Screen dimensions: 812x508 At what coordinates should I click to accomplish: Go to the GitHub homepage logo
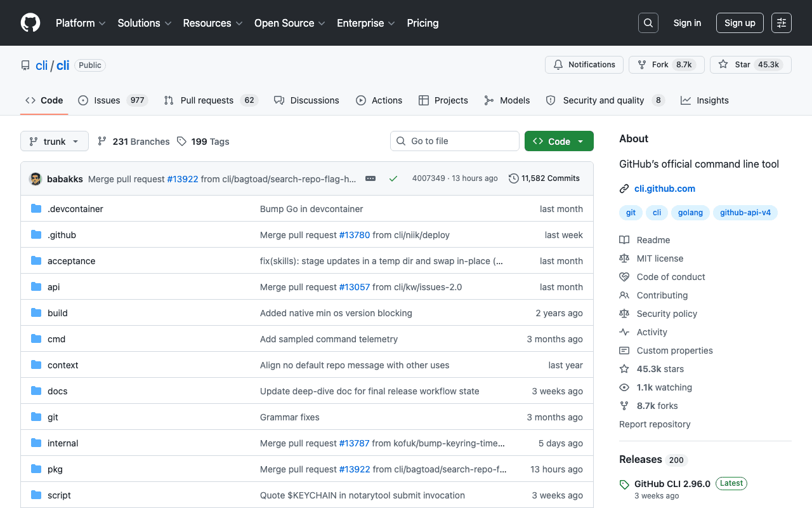click(30, 23)
